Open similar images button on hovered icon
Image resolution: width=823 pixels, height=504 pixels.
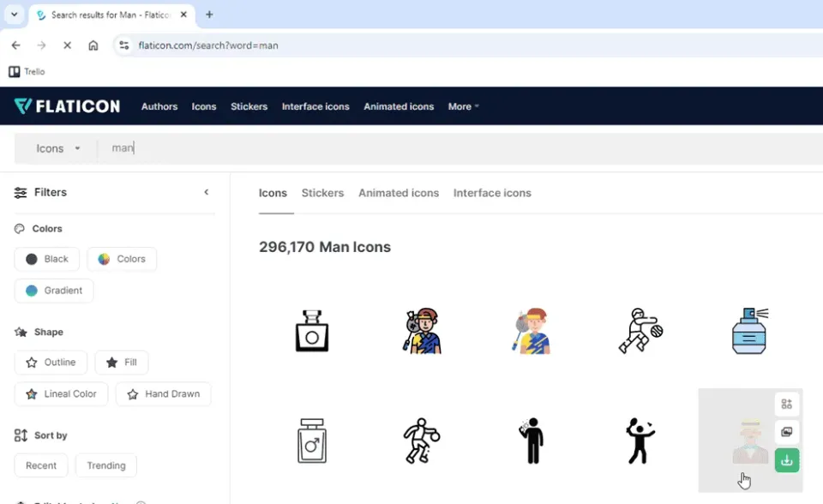pos(786,431)
